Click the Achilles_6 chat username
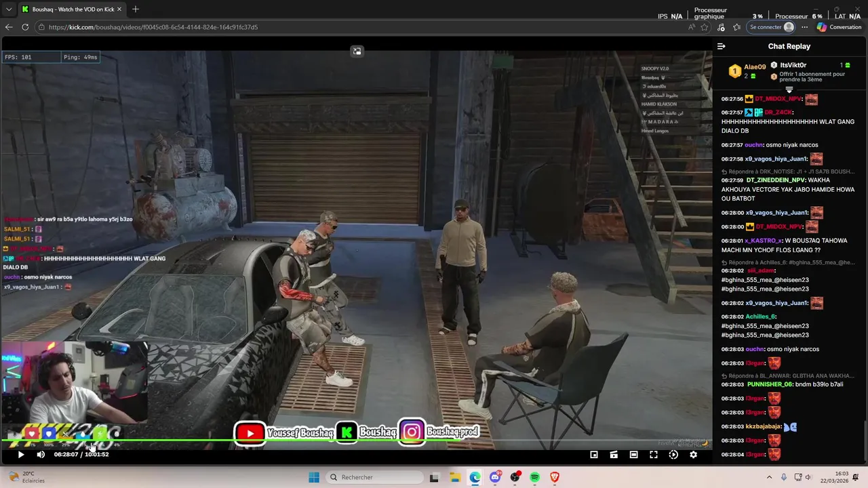The width and height of the screenshot is (868, 488). (x=759, y=317)
